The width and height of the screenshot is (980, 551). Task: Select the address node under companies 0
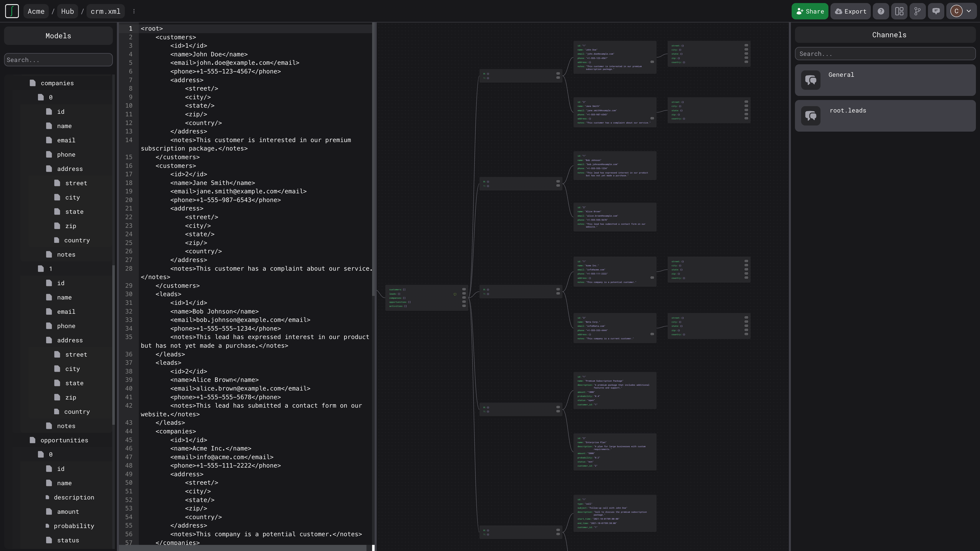(70, 169)
